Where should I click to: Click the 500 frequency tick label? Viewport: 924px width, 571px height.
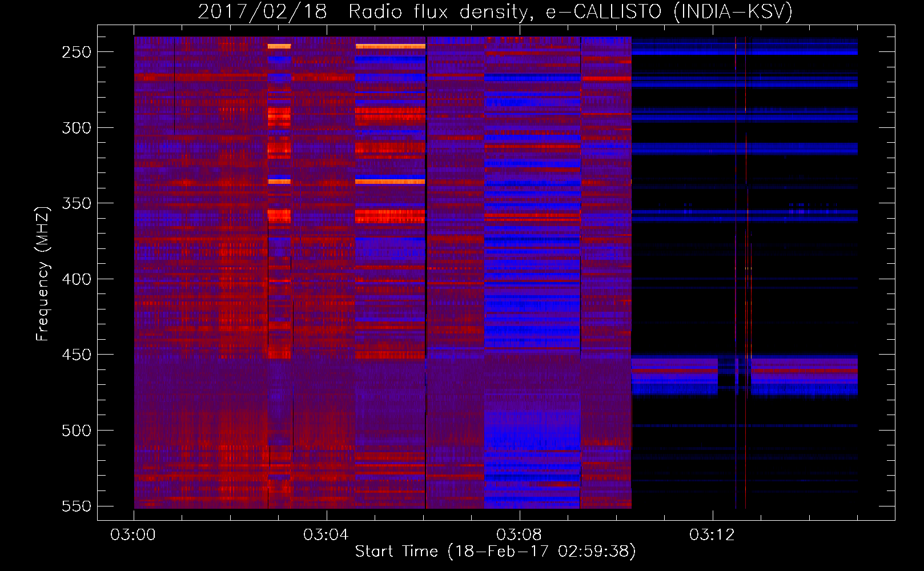coord(77,431)
